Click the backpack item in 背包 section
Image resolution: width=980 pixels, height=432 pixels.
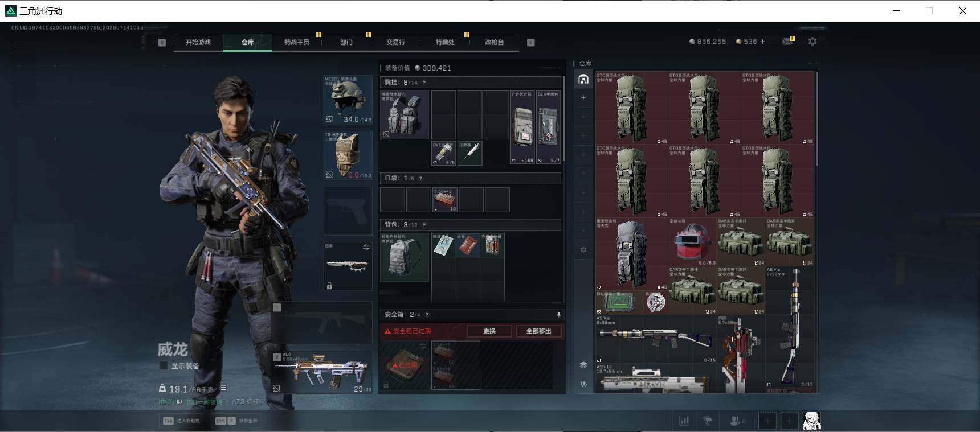405,257
